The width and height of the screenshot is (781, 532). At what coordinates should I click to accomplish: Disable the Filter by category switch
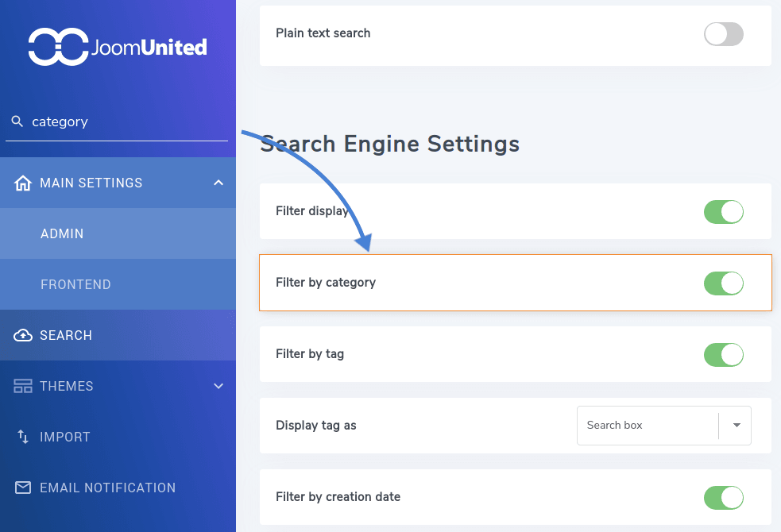coord(723,283)
